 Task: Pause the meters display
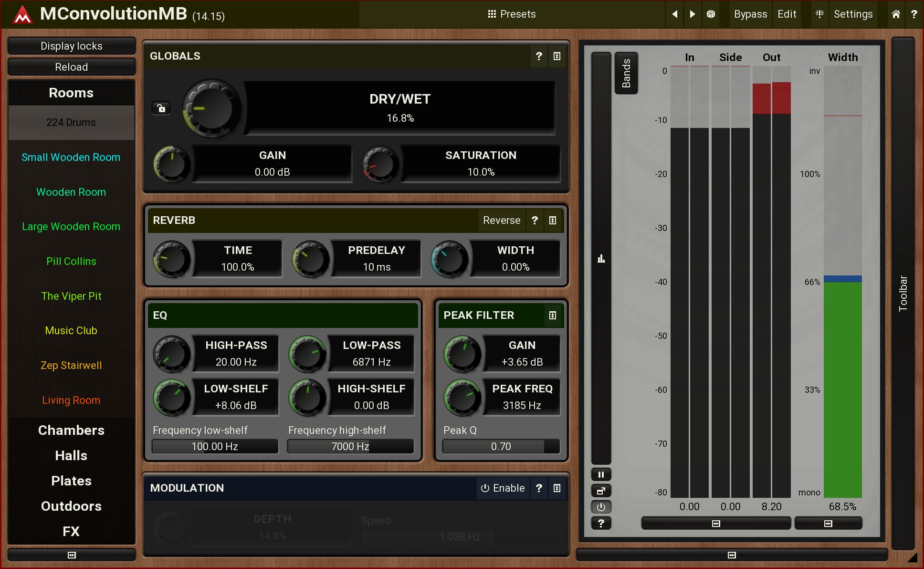pyautogui.click(x=601, y=474)
